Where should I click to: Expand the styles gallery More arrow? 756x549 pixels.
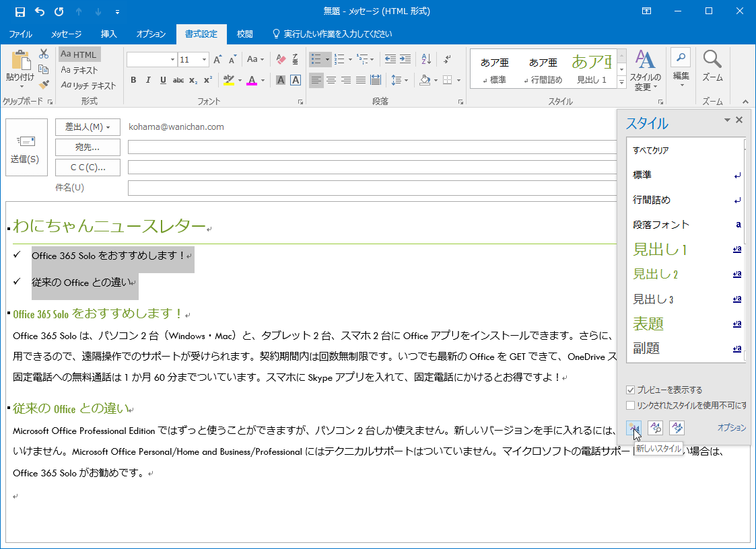point(621,82)
